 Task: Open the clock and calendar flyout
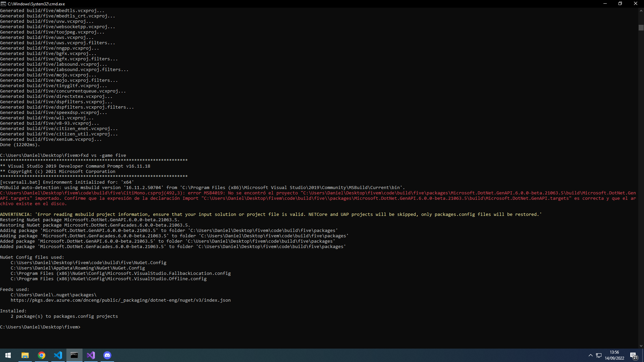coord(614,355)
